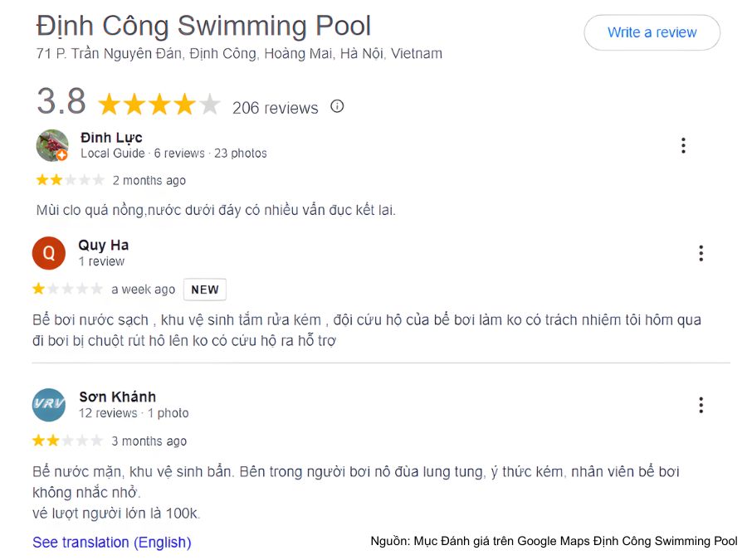Click the Định Công Swimming Pool title
The width and height of the screenshot is (747, 560).
203,26
